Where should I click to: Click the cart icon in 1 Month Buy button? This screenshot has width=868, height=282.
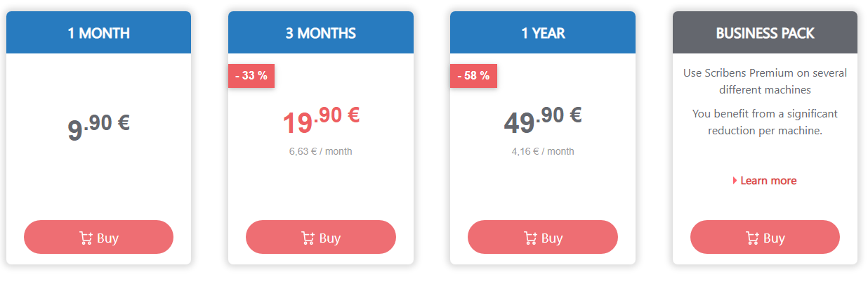[86, 238]
